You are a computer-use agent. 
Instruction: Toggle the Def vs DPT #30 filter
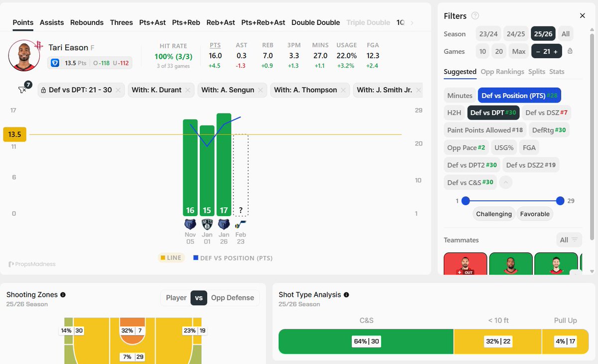tap(493, 113)
